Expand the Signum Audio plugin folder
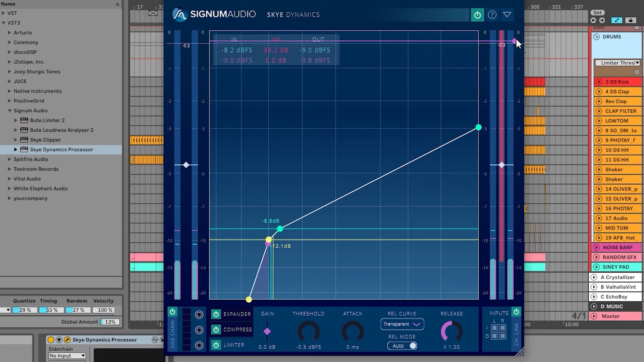This screenshot has height=362, width=644. click(x=9, y=110)
